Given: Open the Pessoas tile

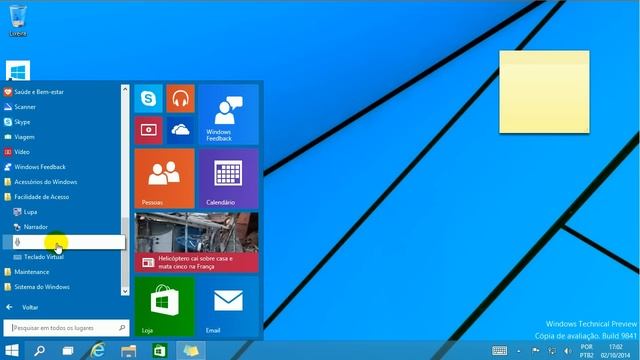Looking at the screenshot, I should 164,178.
